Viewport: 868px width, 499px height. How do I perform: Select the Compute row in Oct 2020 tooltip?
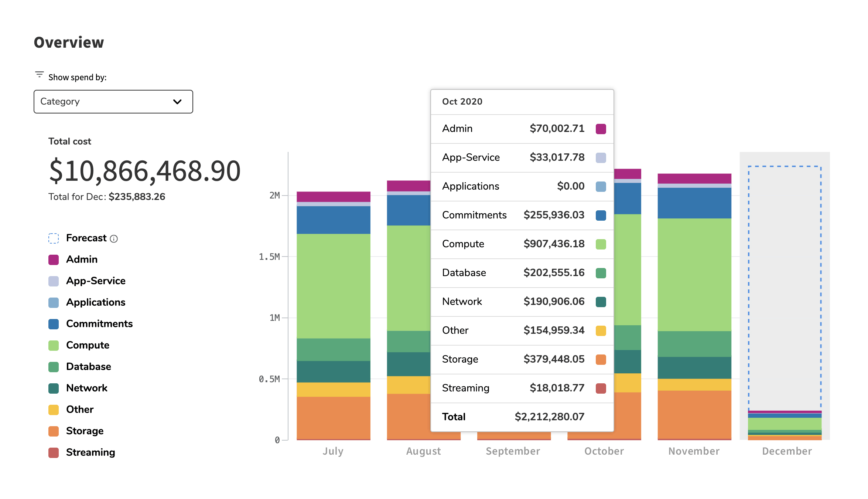click(522, 244)
